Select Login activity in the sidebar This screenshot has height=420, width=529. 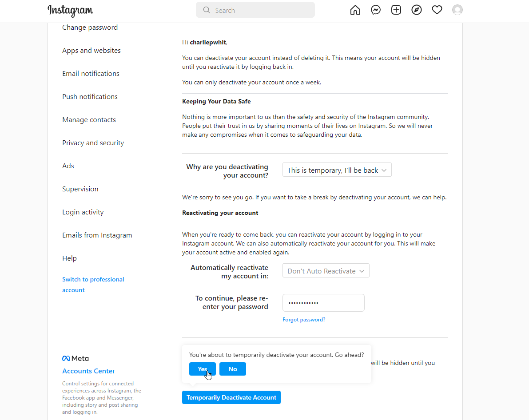83,212
